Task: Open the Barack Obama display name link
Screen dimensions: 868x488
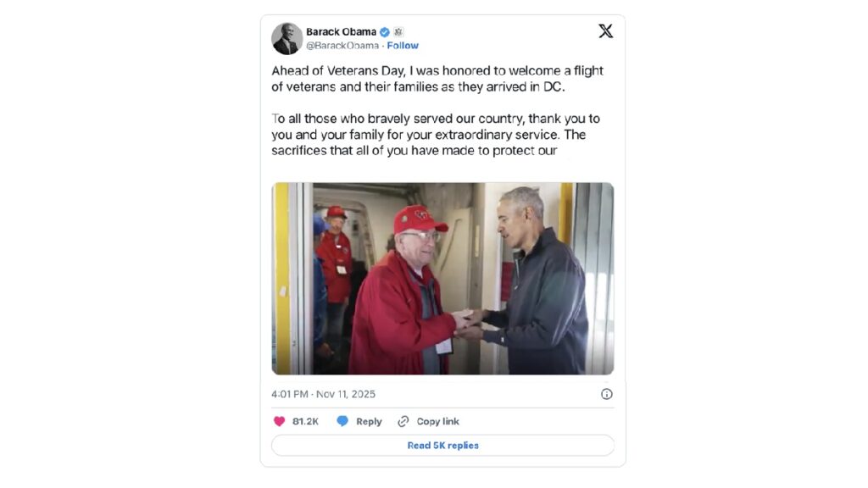Action: pyautogui.click(x=341, y=32)
